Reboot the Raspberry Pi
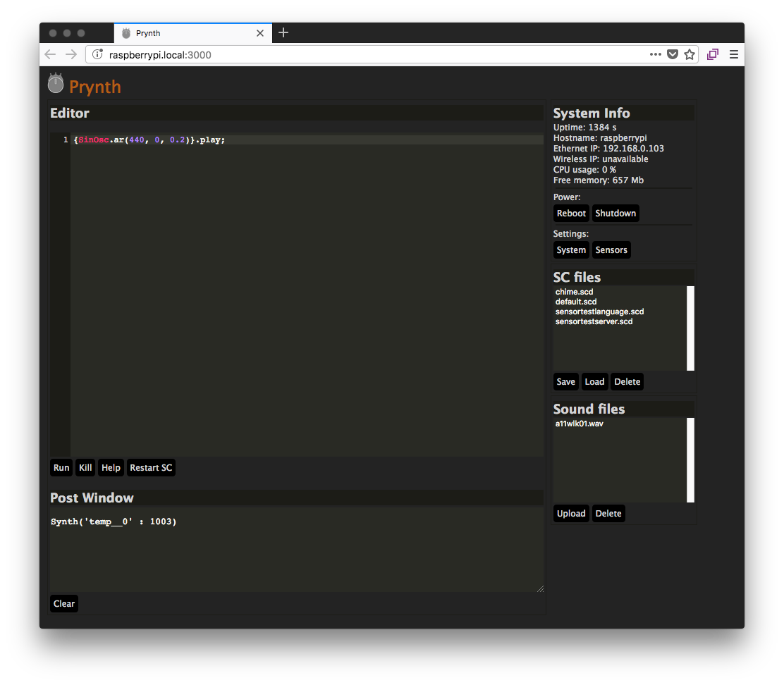 571,214
